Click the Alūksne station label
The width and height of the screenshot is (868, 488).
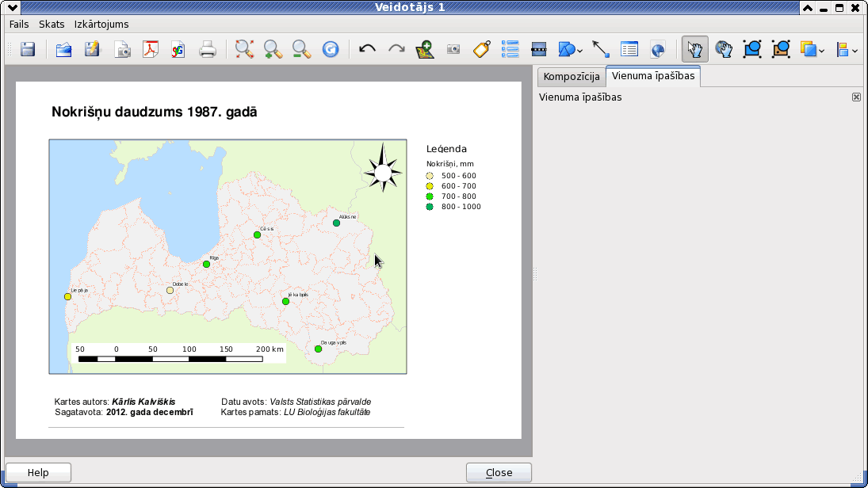tap(348, 217)
